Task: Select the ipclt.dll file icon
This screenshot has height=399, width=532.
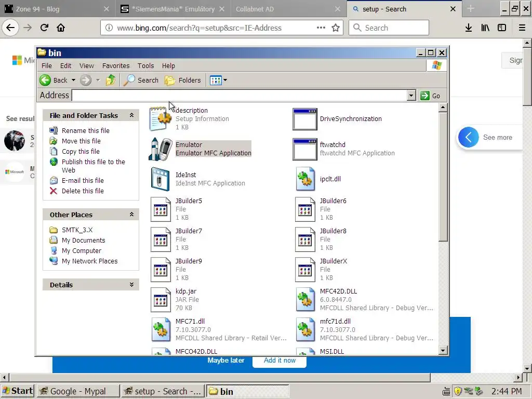Action: 304,179
